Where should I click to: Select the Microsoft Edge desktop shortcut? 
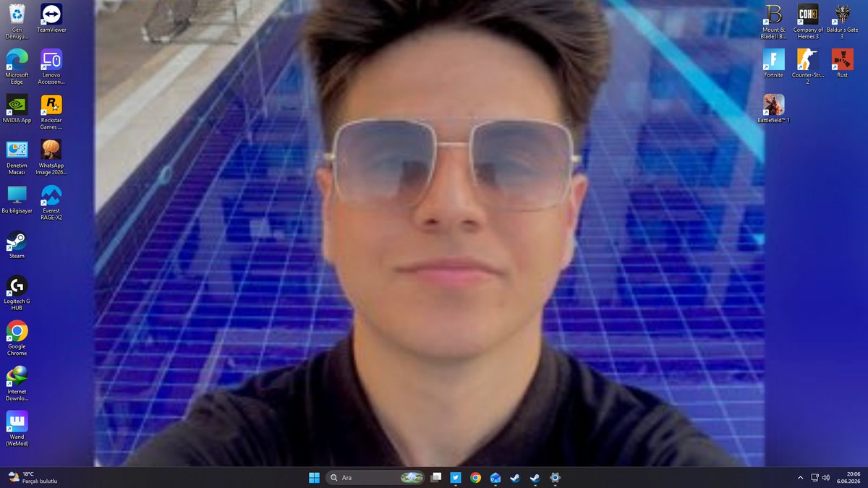17,67
